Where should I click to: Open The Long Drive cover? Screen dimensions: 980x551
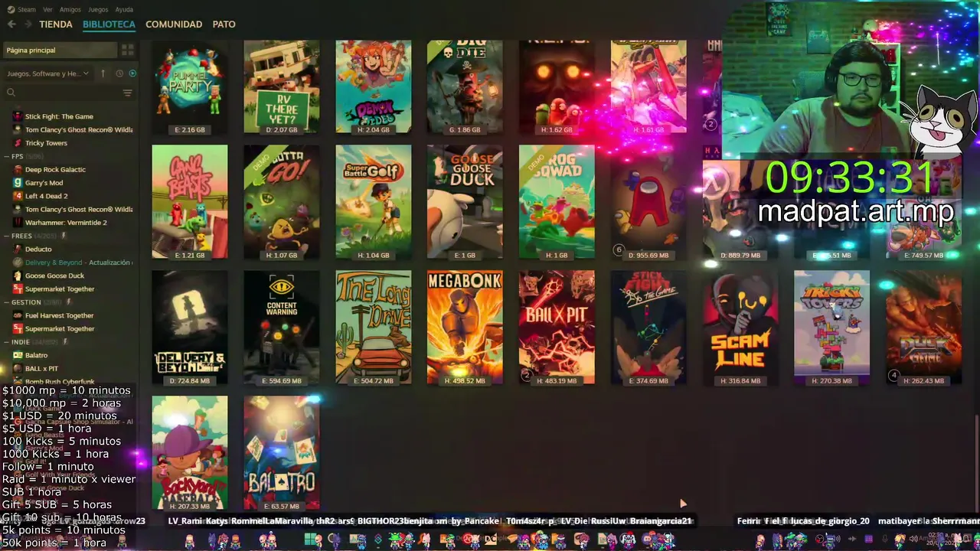(x=374, y=328)
